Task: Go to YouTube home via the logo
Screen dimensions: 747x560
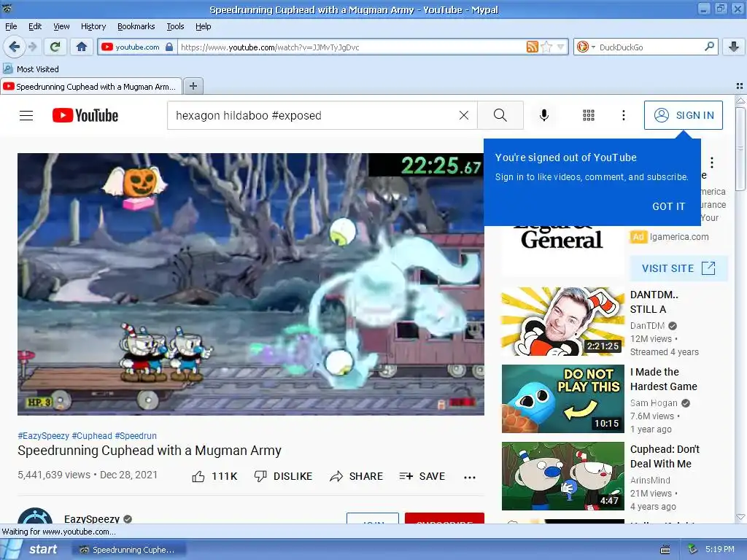Action: (x=85, y=115)
